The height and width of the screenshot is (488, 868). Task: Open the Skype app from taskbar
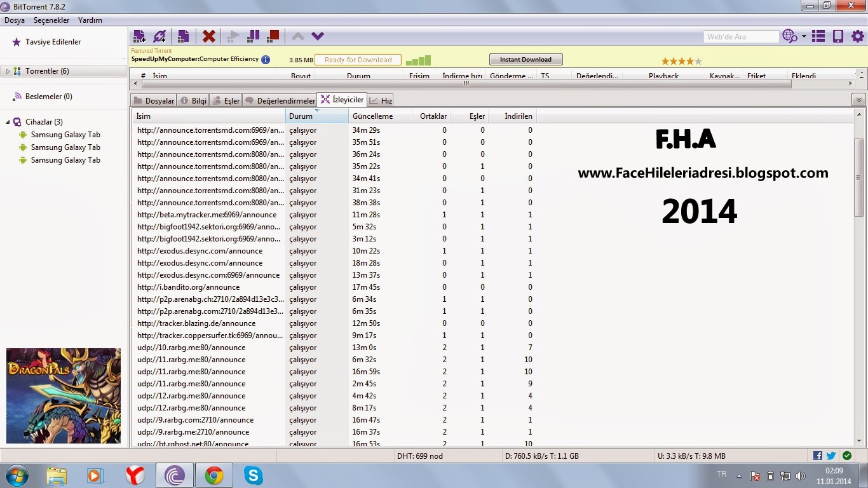(x=253, y=475)
